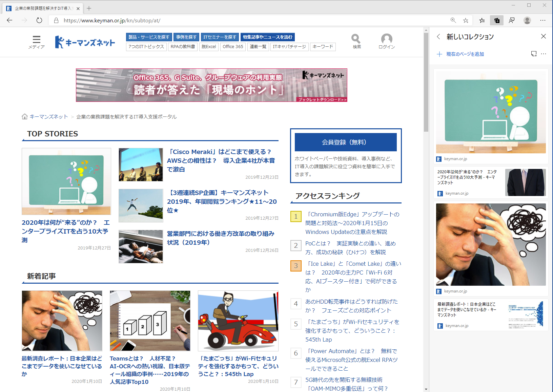This screenshot has width=553, height=392.
Task: Select 事例を探す menu
Action: point(186,37)
